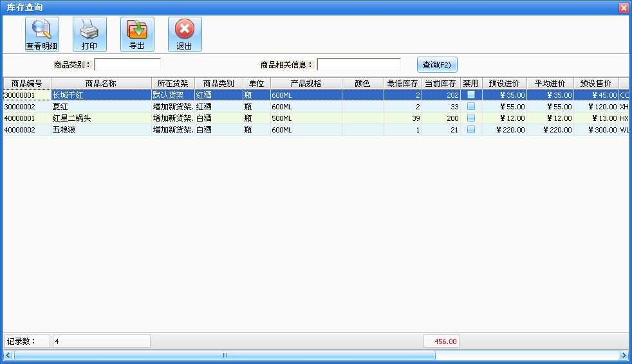Viewport: 632px width, 364px height.
Task: Sort by 商品编号 column header
Action: pyautogui.click(x=27, y=84)
